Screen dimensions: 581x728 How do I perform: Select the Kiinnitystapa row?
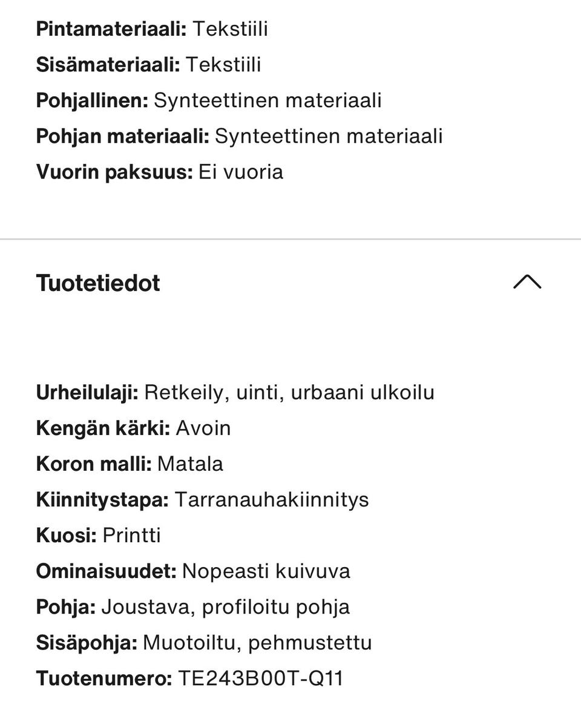click(203, 499)
